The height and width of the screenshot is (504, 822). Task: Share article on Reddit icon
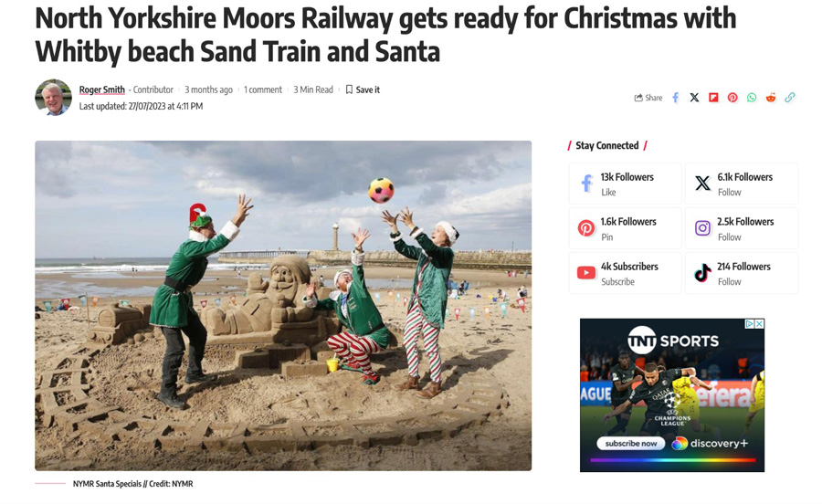[771, 98]
